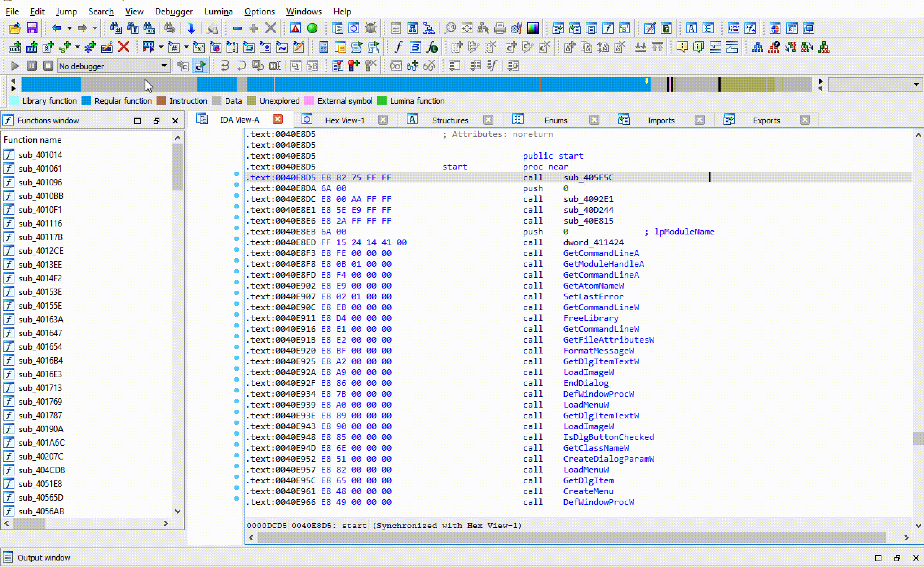Click the Save database floppy icon
The height and width of the screenshot is (567, 924).
pyautogui.click(x=32, y=28)
